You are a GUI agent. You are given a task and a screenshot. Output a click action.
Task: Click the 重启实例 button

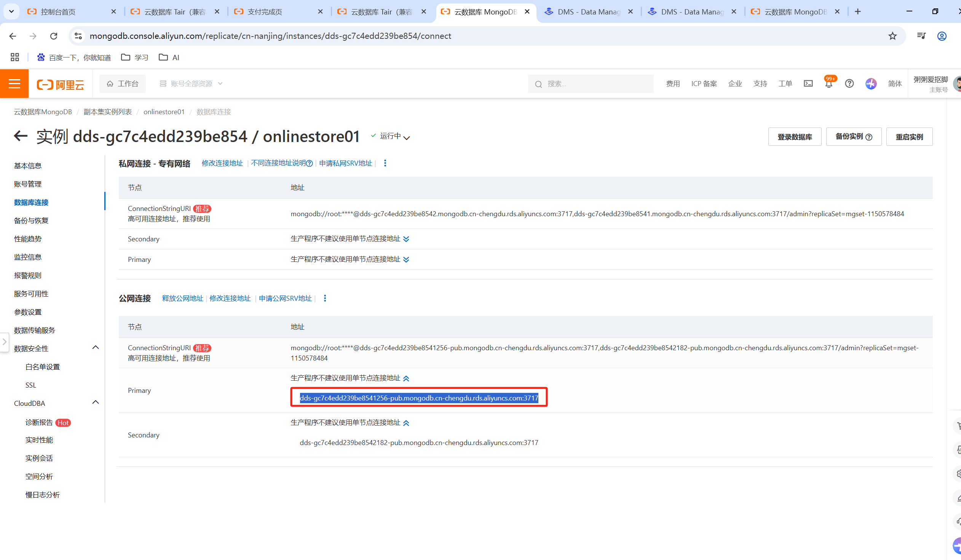tap(909, 137)
